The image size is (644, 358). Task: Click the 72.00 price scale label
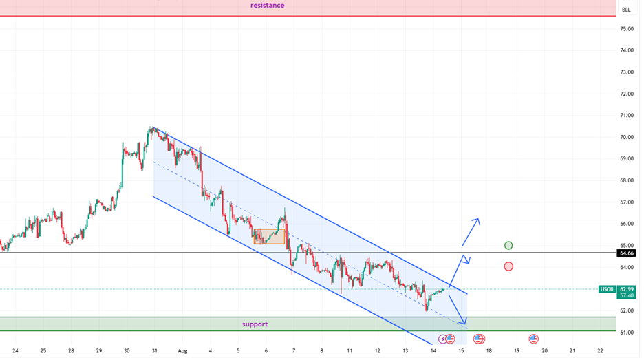(x=627, y=94)
